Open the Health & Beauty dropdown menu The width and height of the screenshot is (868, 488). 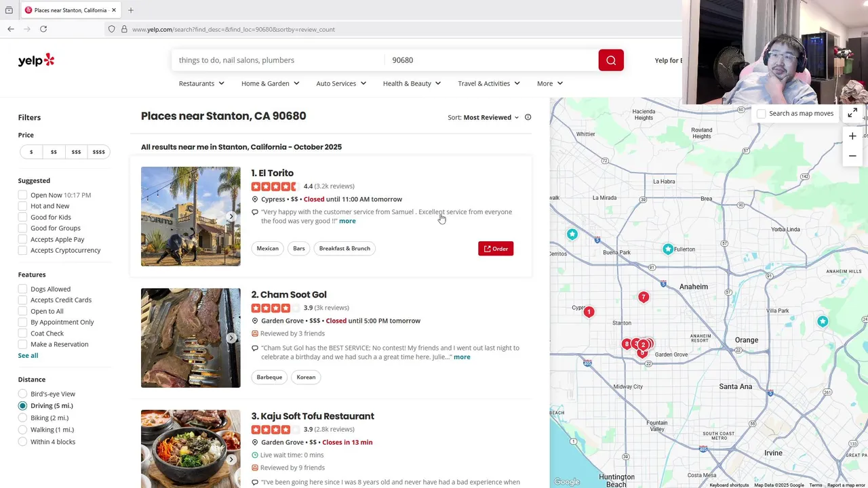pyautogui.click(x=412, y=83)
